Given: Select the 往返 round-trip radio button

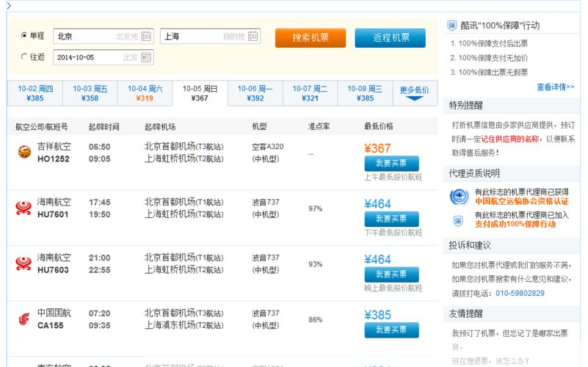Looking at the screenshot, I should click(24, 57).
